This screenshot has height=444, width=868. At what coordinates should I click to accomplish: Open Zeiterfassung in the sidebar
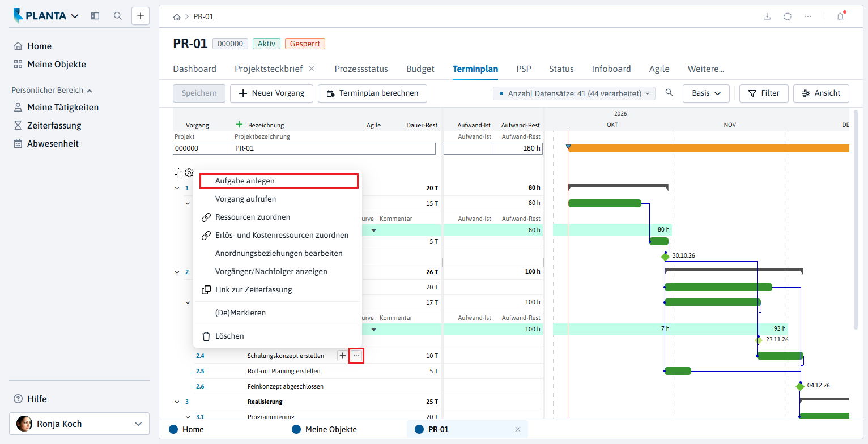54,126
